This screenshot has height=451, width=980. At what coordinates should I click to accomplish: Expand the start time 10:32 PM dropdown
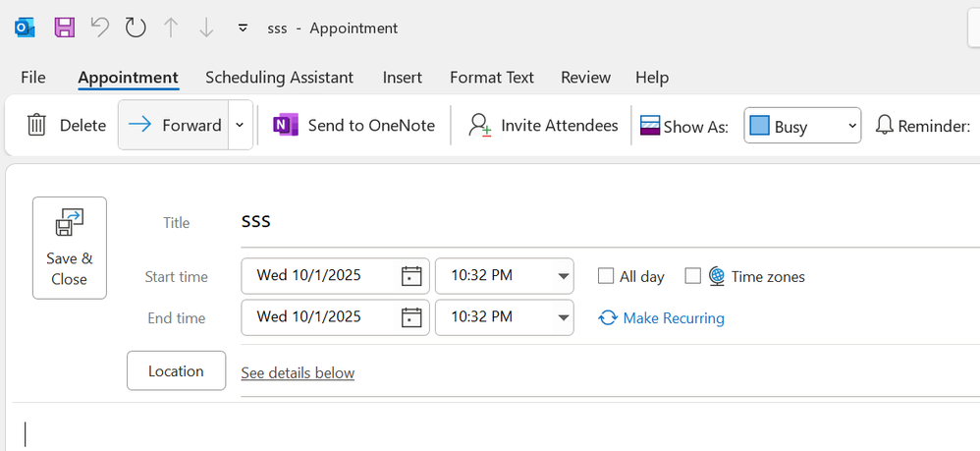pyautogui.click(x=563, y=276)
